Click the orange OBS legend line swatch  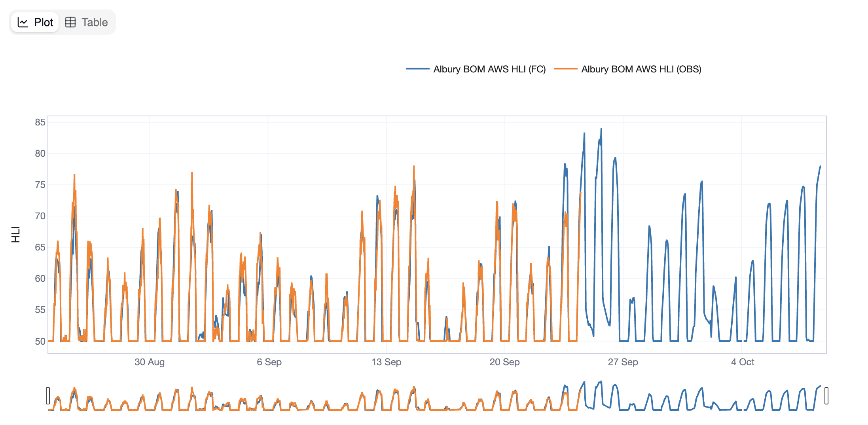(565, 69)
